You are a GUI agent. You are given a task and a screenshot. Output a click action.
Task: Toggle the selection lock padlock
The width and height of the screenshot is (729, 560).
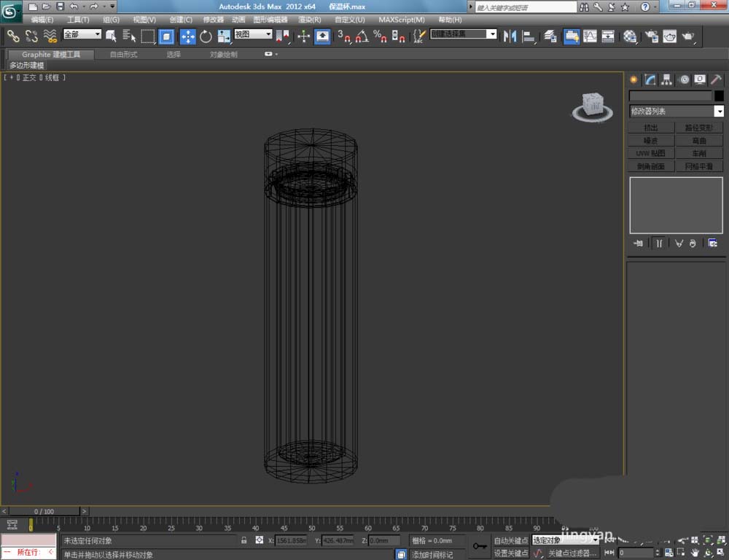pyautogui.click(x=243, y=540)
